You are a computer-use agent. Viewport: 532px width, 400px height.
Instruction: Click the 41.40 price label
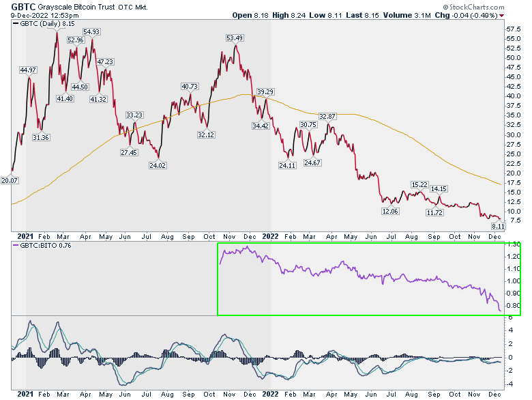(x=65, y=99)
